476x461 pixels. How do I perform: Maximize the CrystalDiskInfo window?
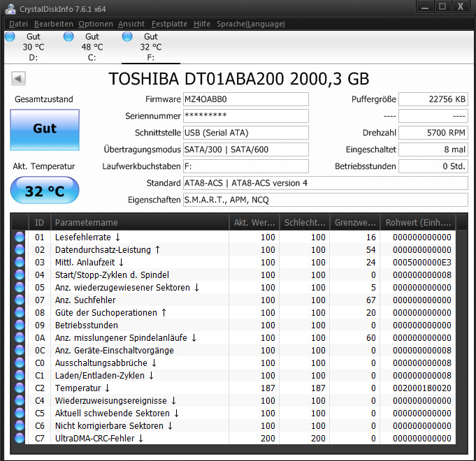pos(442,7)
